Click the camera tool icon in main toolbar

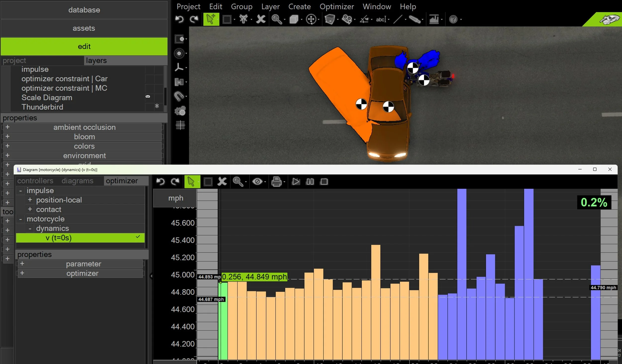tap(347, 19)
